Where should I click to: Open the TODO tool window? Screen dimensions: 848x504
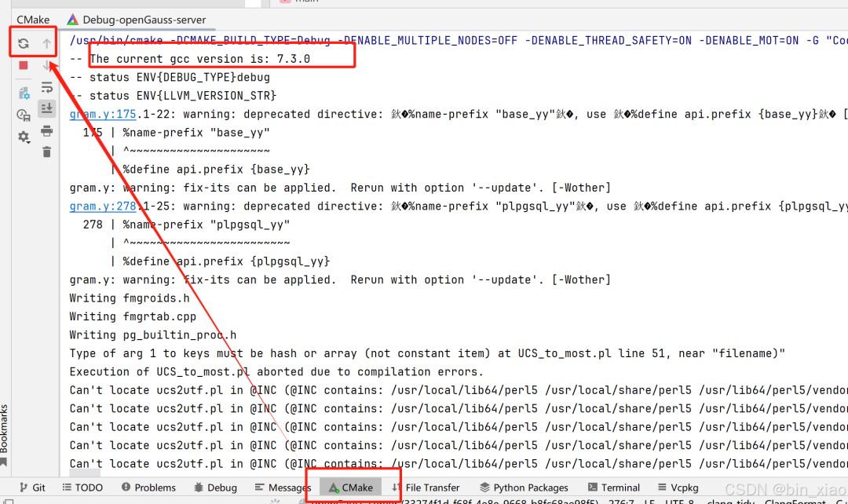(x=82, y=488)
